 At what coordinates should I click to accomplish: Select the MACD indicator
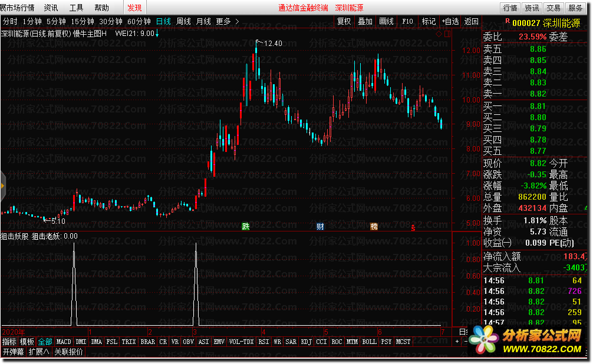point(64,342)
